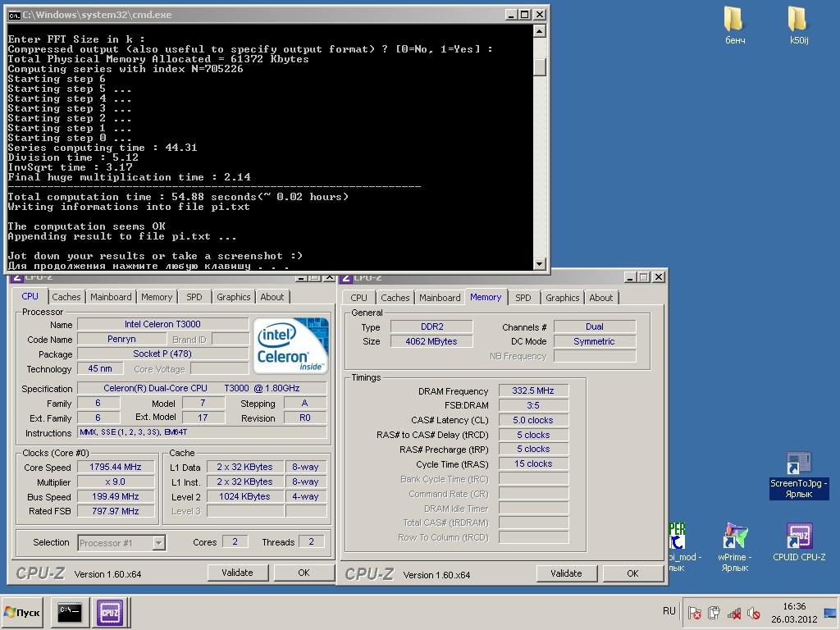
Task: Click the network tray icon
Action: pyautogui.click(x=734, y=612)
